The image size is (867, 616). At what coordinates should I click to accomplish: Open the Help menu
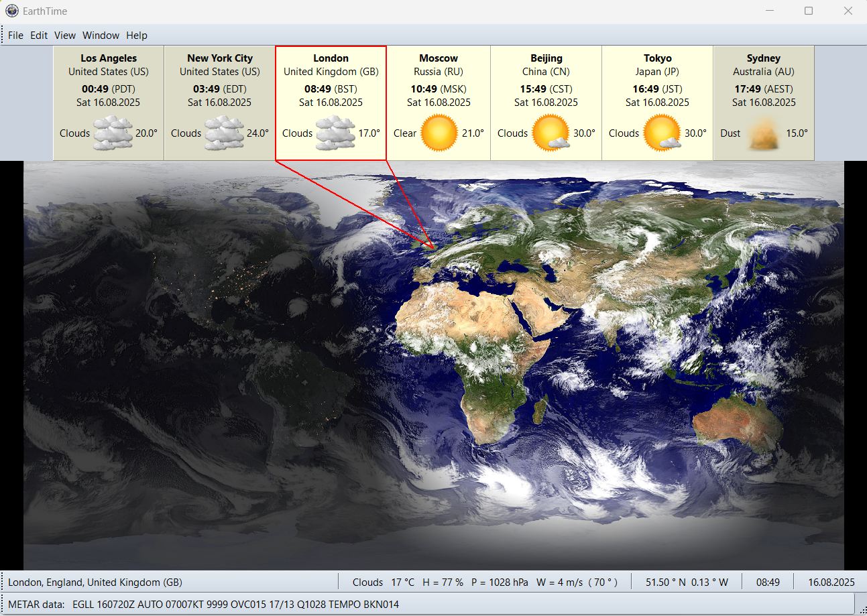pos(137,36)
